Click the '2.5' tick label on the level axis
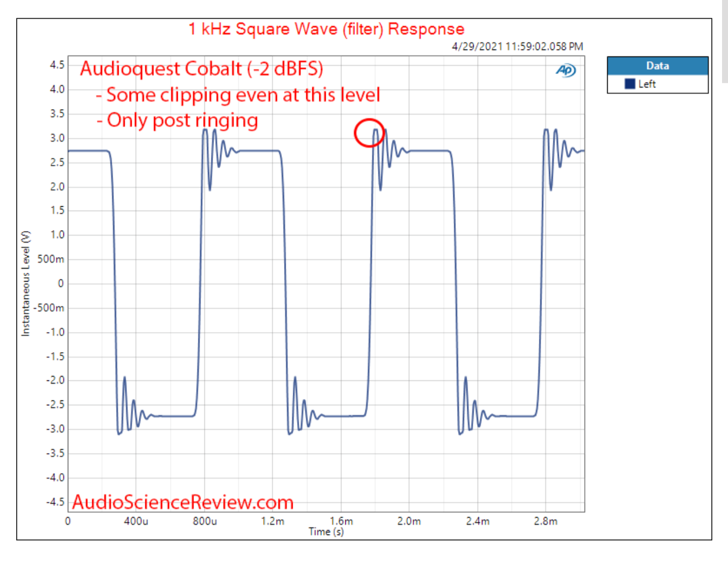 (57, 162)
